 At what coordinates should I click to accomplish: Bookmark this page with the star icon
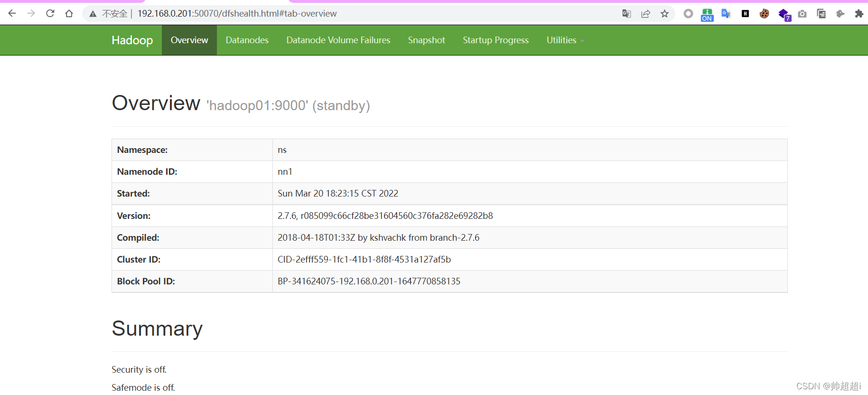(664, 14)
